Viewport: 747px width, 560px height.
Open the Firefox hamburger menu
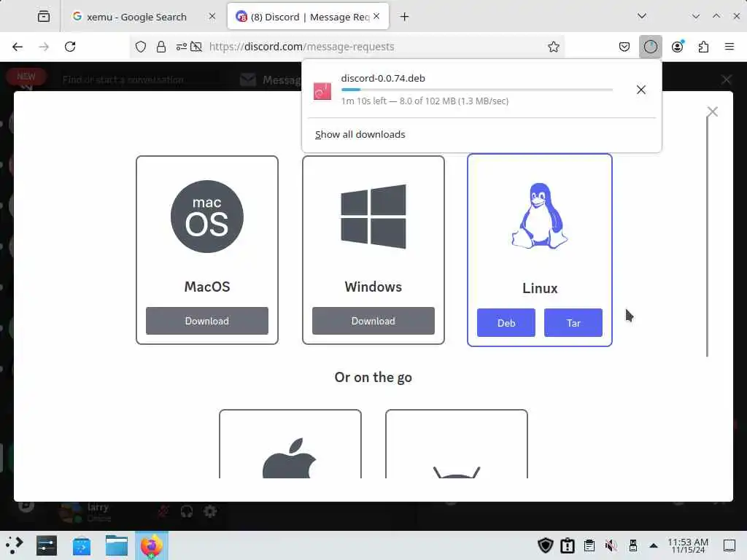(729, 47)
